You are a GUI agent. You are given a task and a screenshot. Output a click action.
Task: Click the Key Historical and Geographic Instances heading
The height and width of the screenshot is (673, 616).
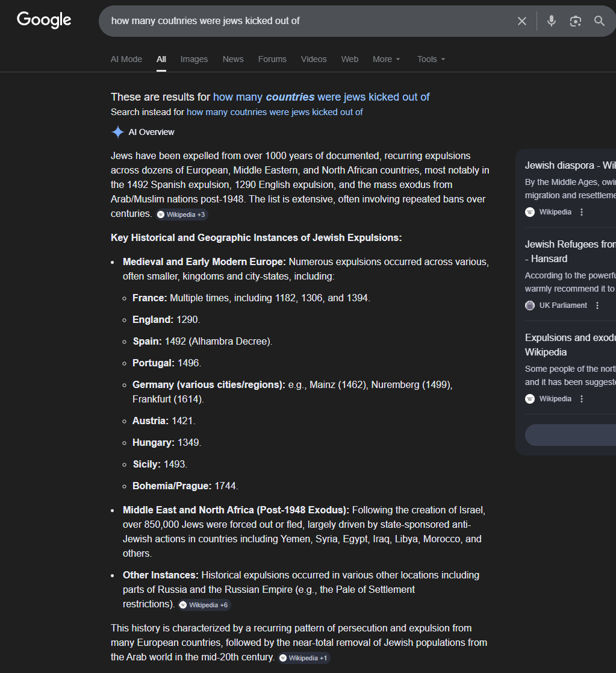coord(256,238)
